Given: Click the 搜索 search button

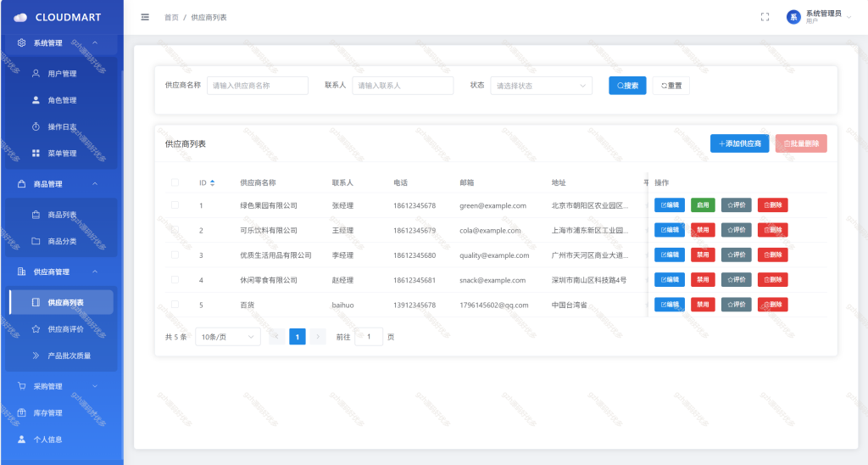Looking at the screenshot, I should click(x=627, y=86).
